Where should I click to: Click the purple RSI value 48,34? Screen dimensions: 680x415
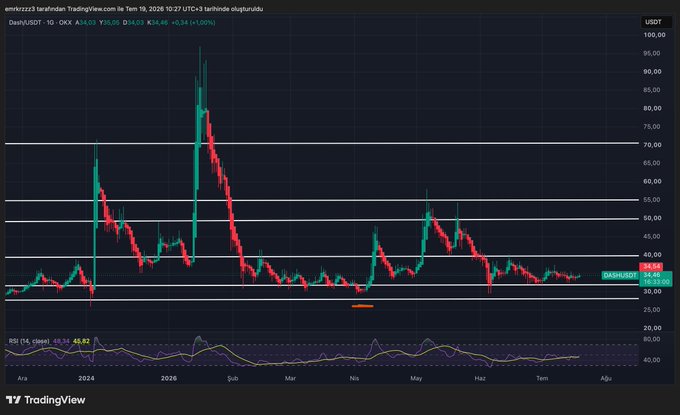61,342
